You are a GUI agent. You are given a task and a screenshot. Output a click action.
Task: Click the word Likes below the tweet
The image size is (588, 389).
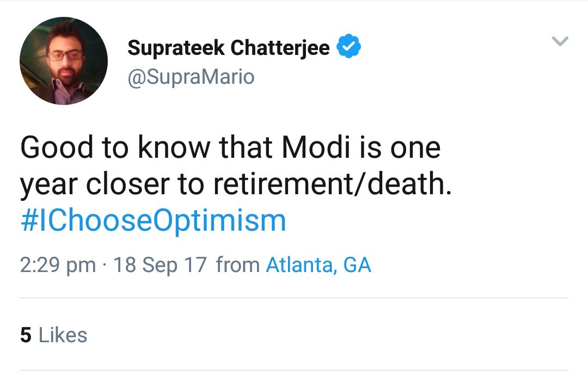tap(63, 335)
